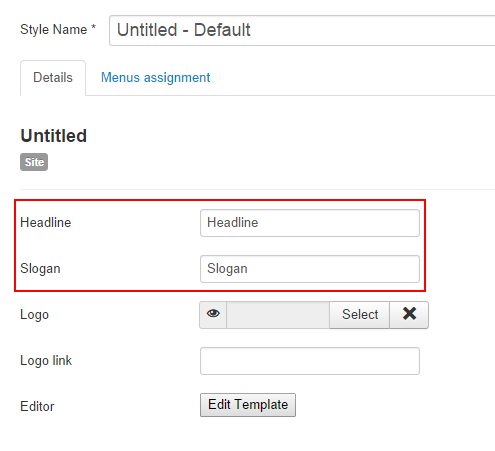Click the Headline field label

point(46,222)
